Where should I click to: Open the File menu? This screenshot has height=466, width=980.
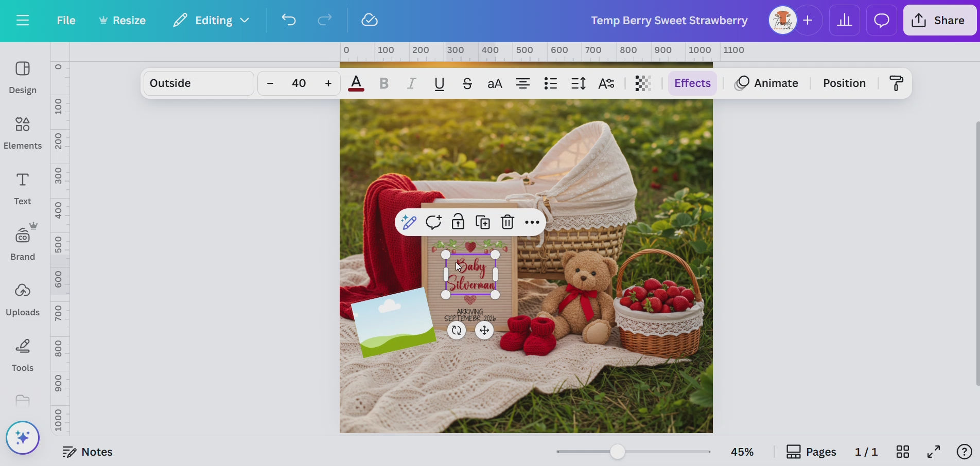click(66, 20)
